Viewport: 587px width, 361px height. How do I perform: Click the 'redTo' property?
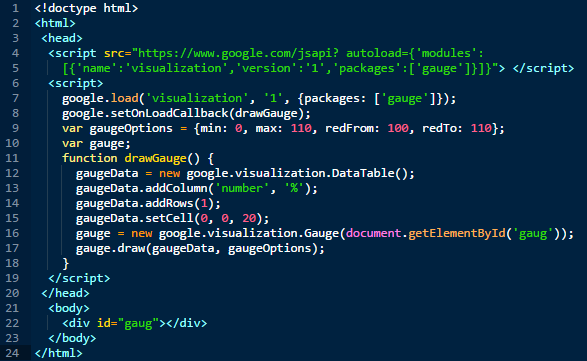(x=440, y=128)
